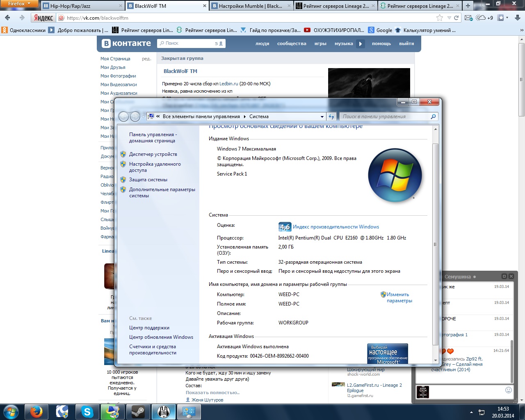Expand the VK header menu play arrow
525x420 pixels.
click(361, 43)
